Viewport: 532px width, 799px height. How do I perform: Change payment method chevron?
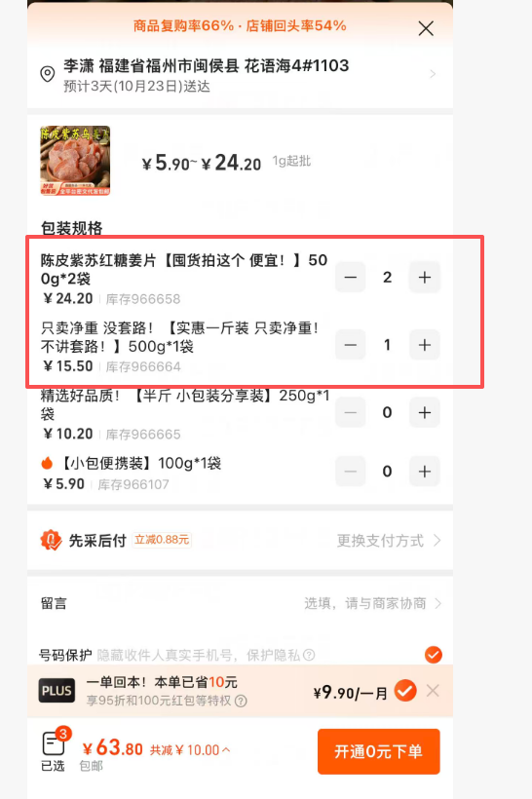click(437, 540)
